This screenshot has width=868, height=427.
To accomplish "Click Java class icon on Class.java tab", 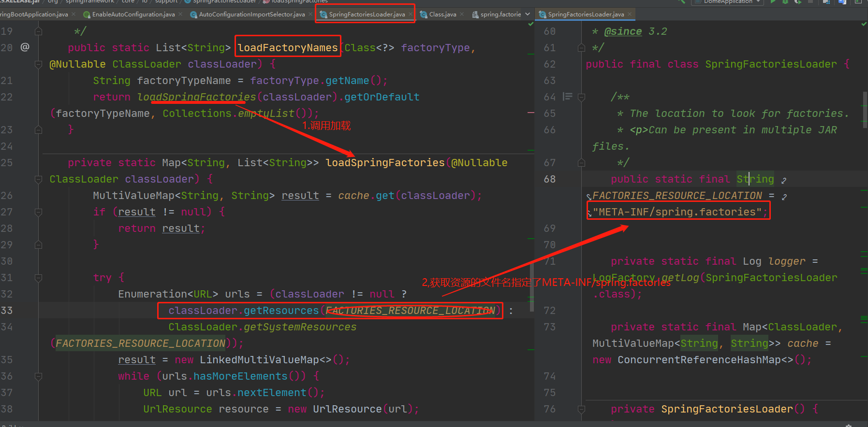I will pos(424,14).
